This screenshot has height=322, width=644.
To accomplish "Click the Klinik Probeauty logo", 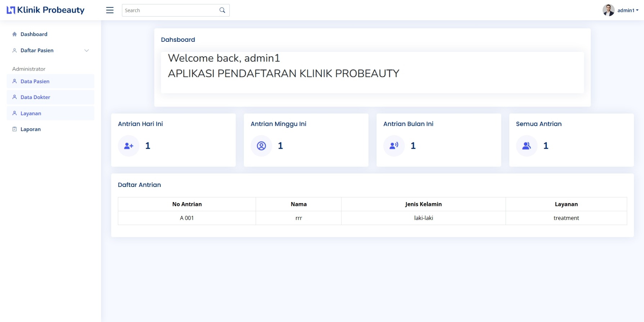I will 45,10.
